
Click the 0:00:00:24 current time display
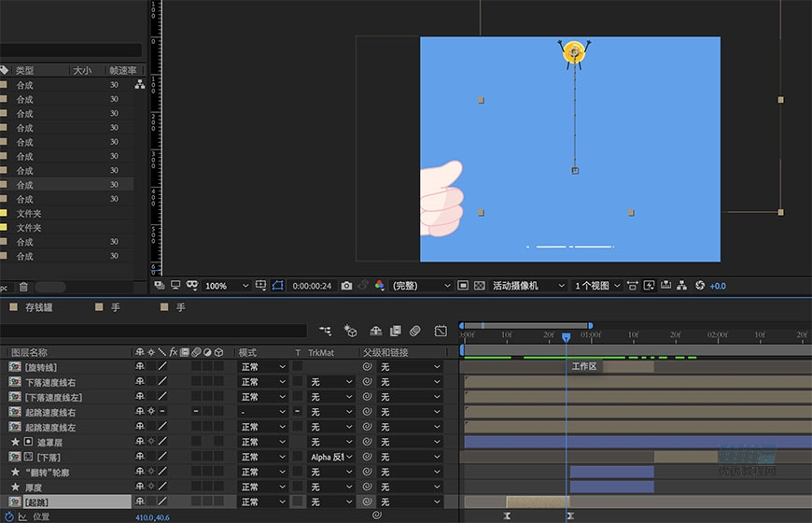click(x=312, y=286)
